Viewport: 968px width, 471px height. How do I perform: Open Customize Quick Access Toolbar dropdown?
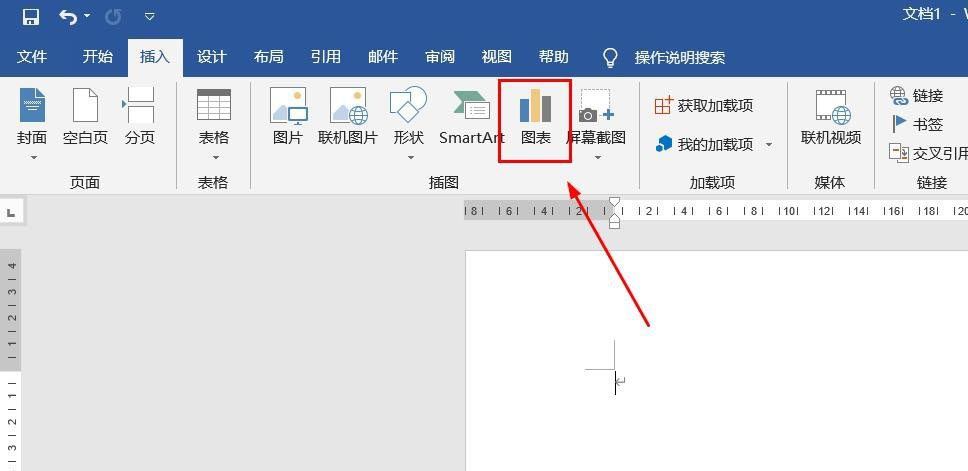click(150, 17)
